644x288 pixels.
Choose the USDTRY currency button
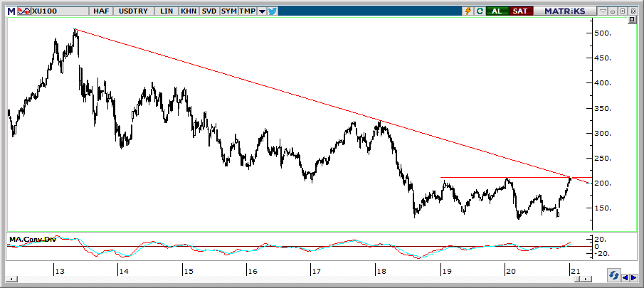(x=133, y=11)
